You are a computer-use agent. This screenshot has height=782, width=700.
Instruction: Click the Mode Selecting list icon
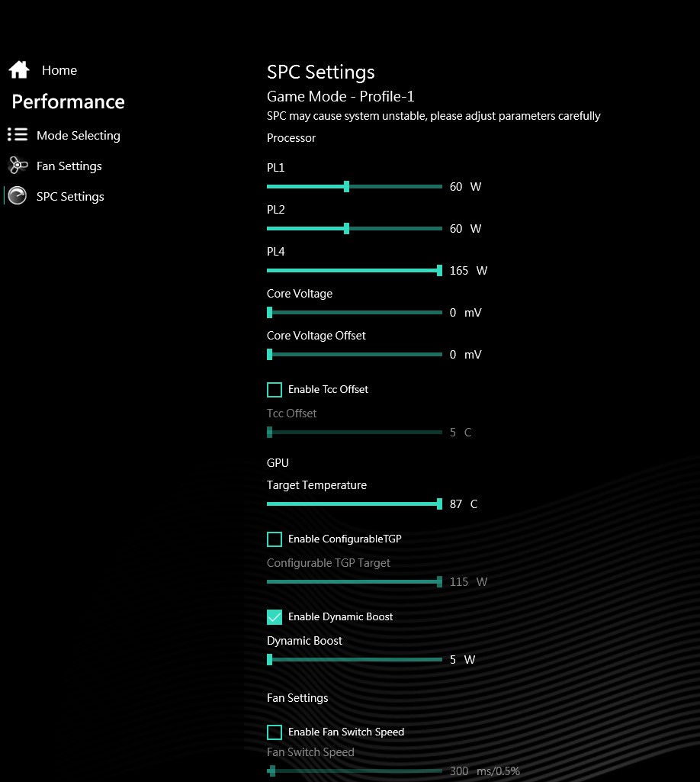18,134
